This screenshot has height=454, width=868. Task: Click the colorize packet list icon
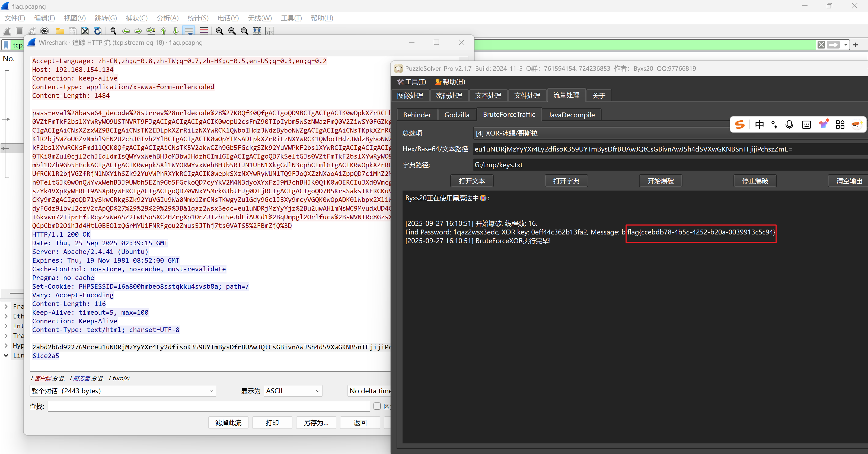[x=204, y=31]
